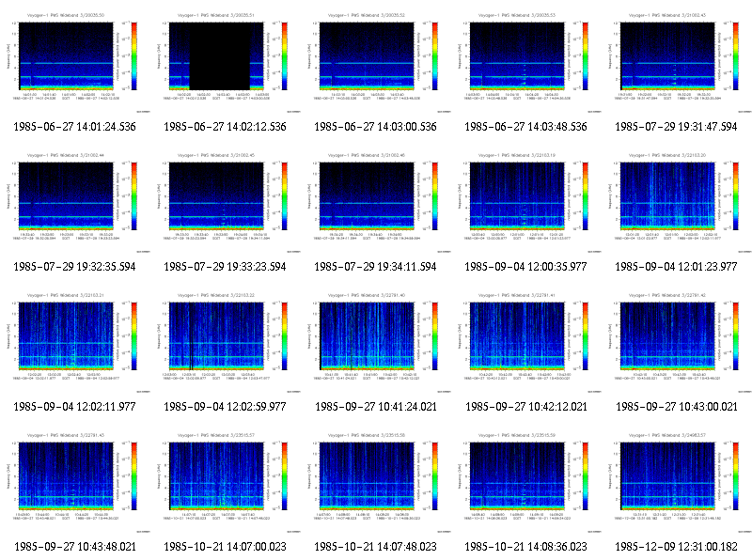Click the caption 1985-07-29 19:31:47.594
This screenshot has width=752, height=560.
pyautogui.click(x=676, y=127)
